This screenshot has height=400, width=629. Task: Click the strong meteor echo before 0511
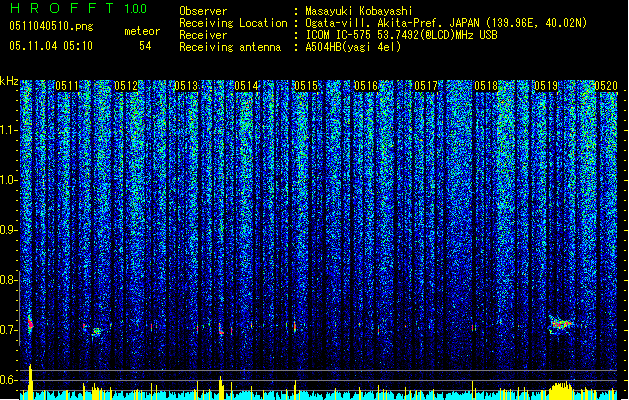[x=30, y=323]
